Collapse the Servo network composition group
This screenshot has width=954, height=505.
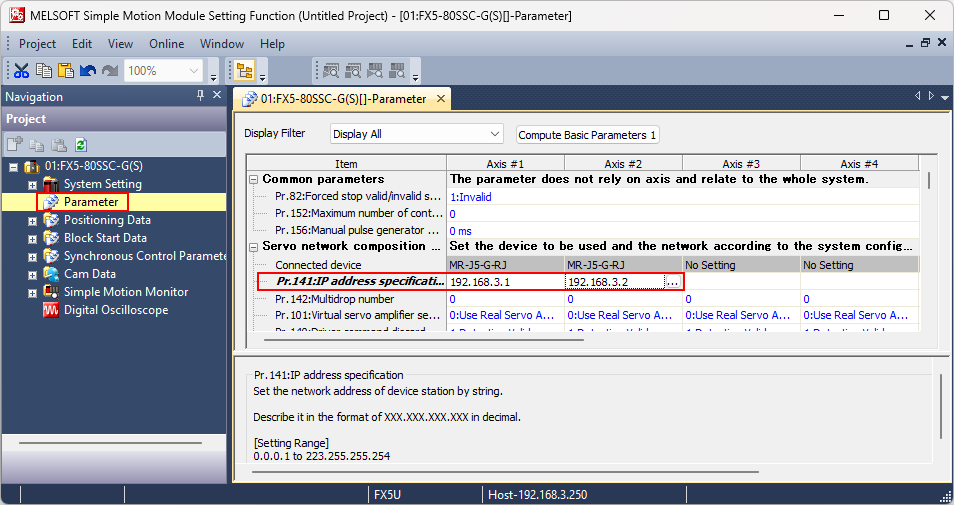coord(253,247)
